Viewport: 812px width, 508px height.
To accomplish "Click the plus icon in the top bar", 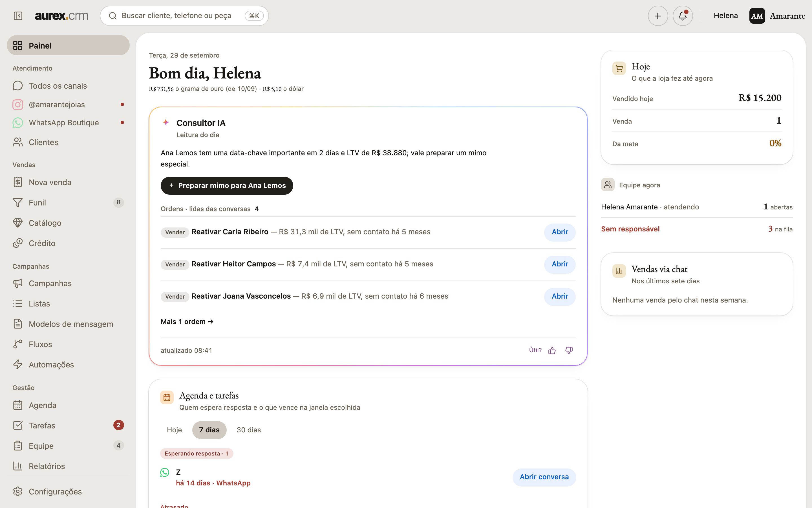I will (658, 16).
